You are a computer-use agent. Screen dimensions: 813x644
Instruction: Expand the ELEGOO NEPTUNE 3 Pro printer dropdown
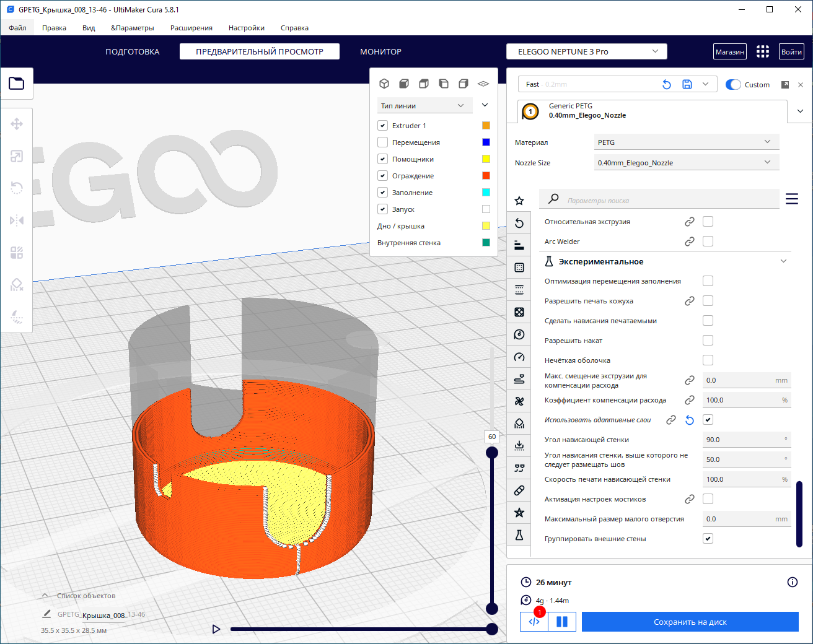pos(586,51)
